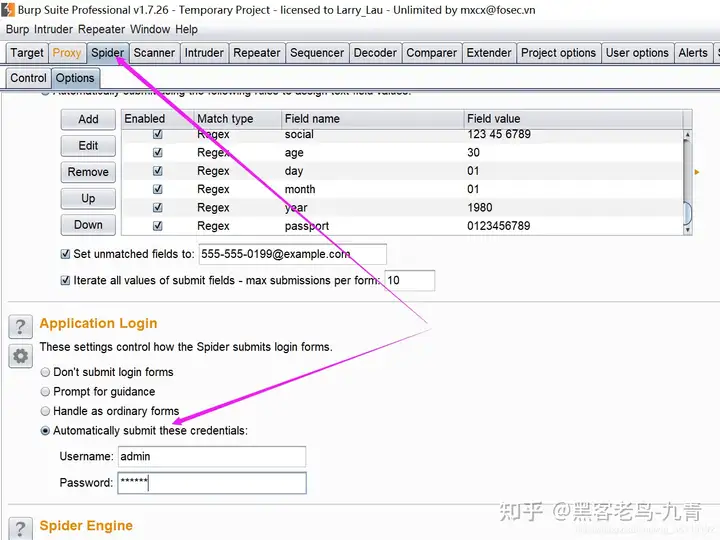Switch to the Scanner tab
The width and height of the screenshot is (720, 540).
click(154, 53)
